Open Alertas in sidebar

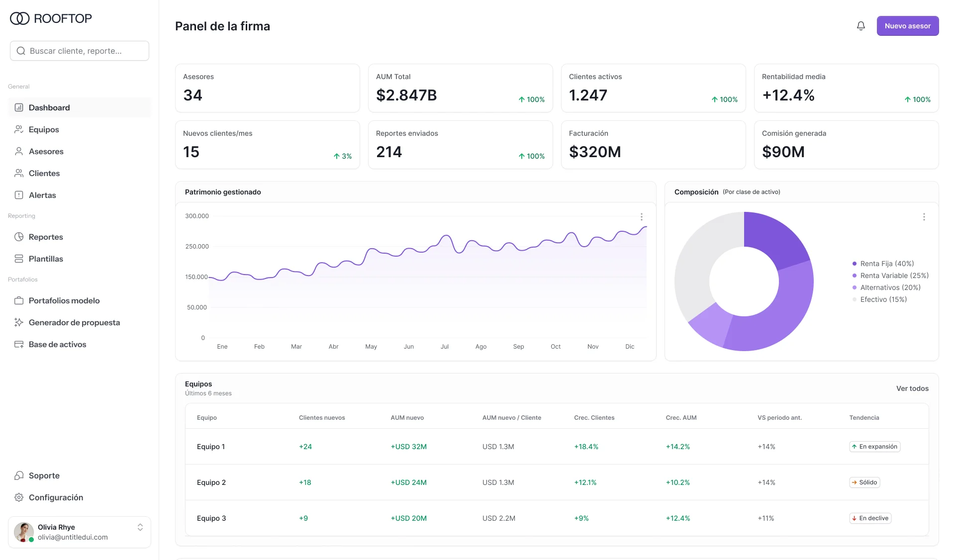click(80, 195)
